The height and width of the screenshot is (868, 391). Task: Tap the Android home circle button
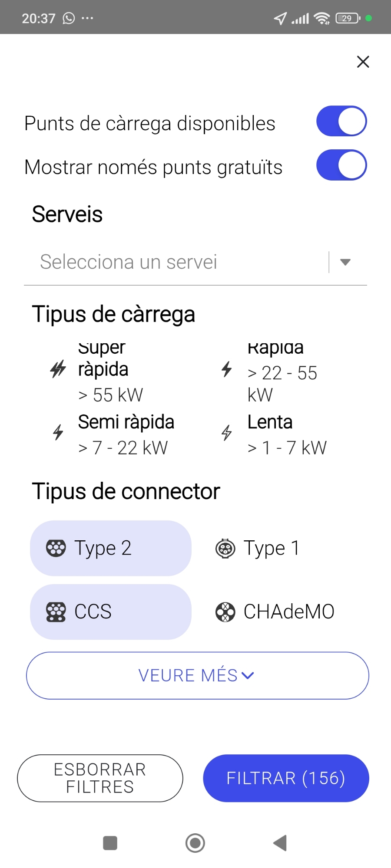pos(195,843)
